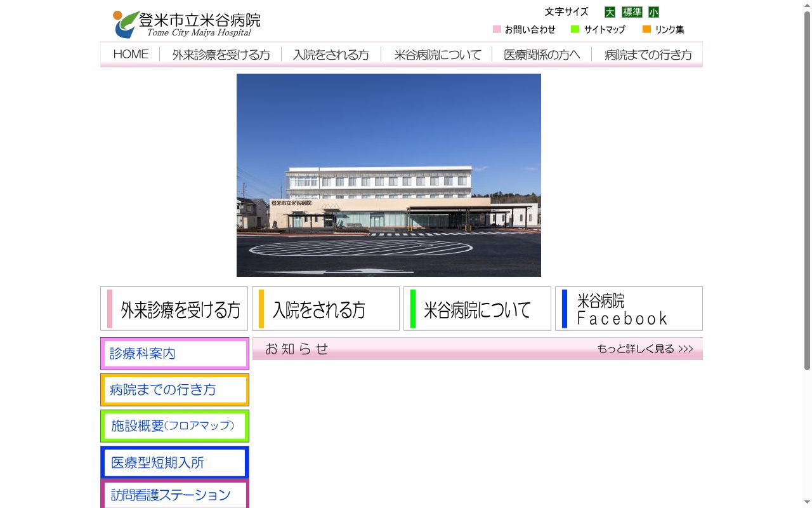This screenshot has width=812, height=508.
Task: Click the Tome City Maiya Hospital logo
Action: [x=187, y=24]
